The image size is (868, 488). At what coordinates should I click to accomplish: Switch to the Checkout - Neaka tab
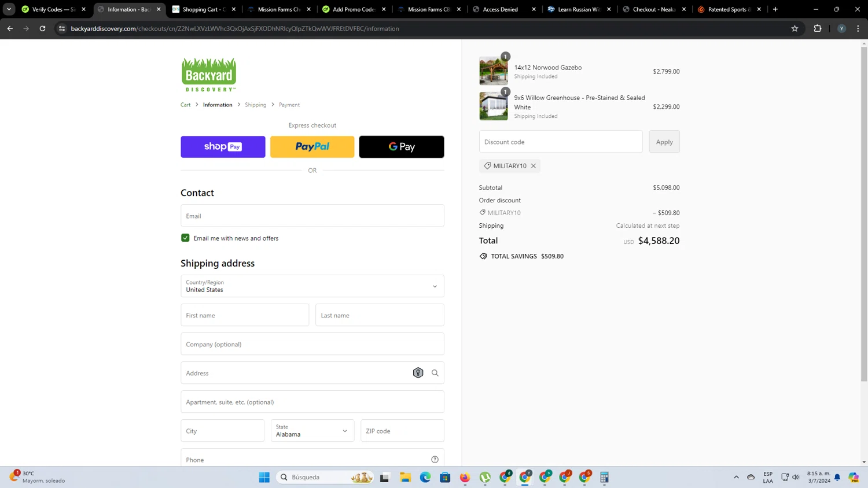coord(654,9)
